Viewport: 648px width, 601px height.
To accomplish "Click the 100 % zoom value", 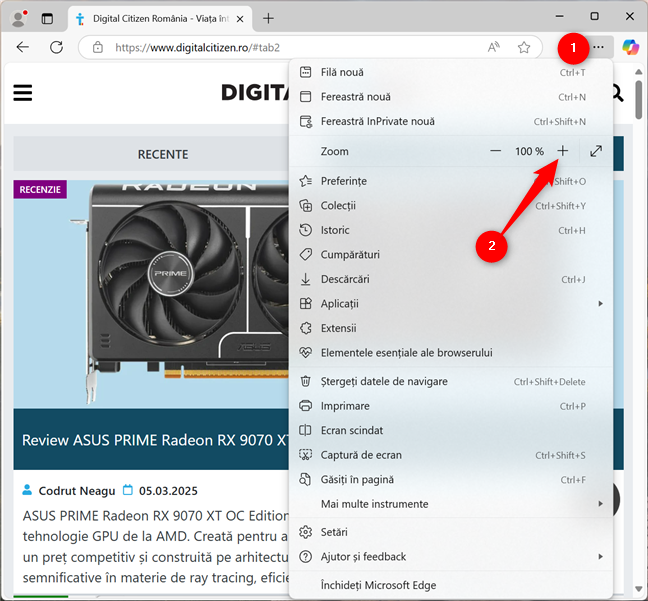I will click(x=529, y=151).
